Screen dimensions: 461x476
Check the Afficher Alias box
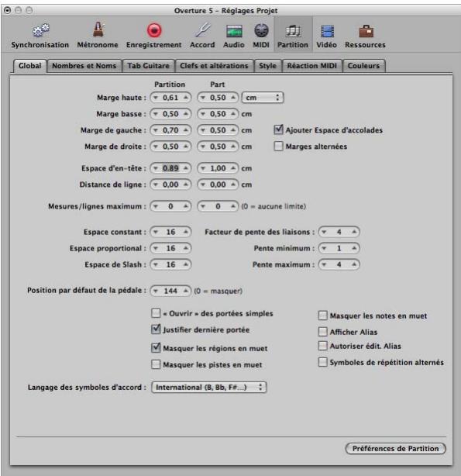(x=322, y=332)
